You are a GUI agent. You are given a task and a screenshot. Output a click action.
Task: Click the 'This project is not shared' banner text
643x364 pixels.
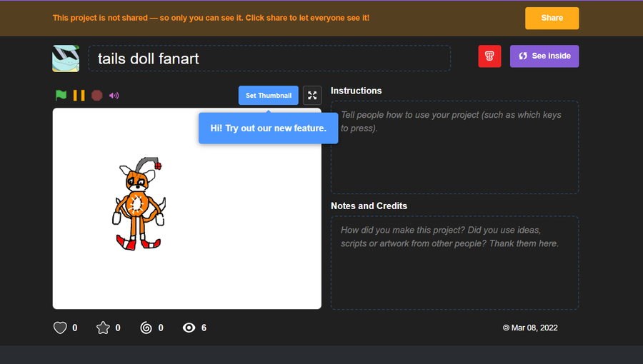[211, 18]
